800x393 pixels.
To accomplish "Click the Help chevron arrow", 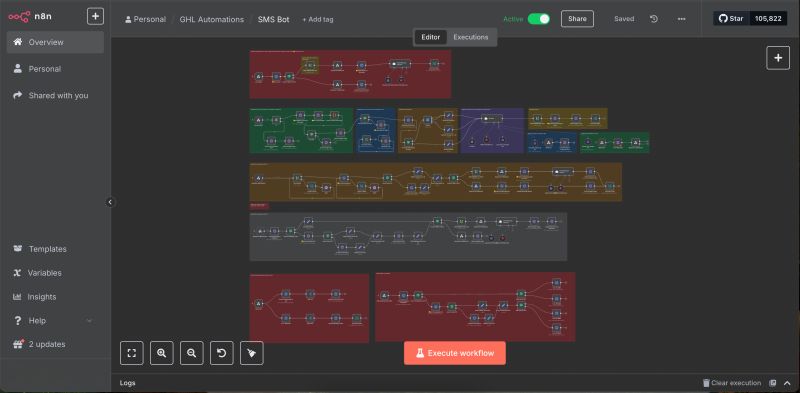I will pos(89,321).
